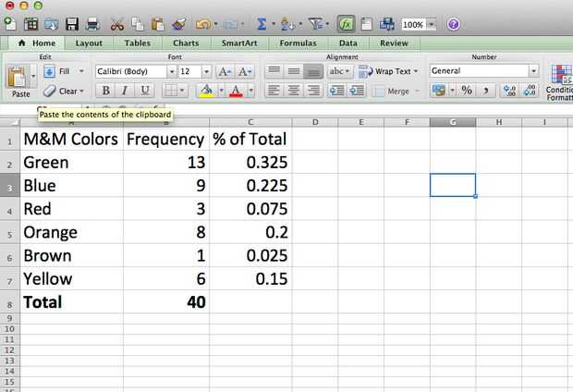Toggle Italic formatting
This screenshot has width=573, height=392.
click(125, 91)
